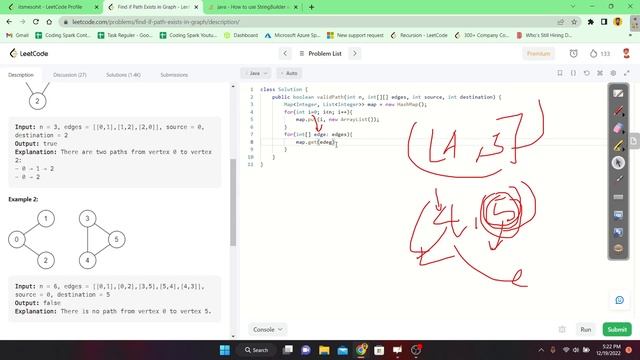
Task: Expand the Console panel
Action: pos(267,329)
